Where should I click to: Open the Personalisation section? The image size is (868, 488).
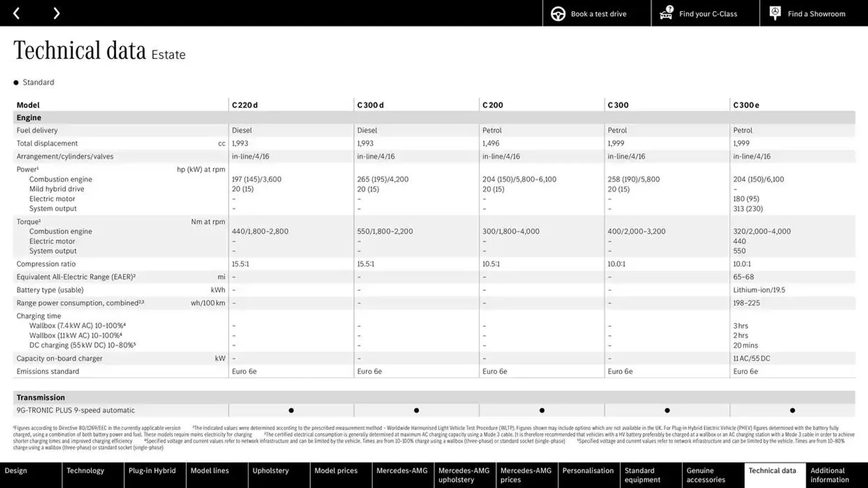[587, 474]
